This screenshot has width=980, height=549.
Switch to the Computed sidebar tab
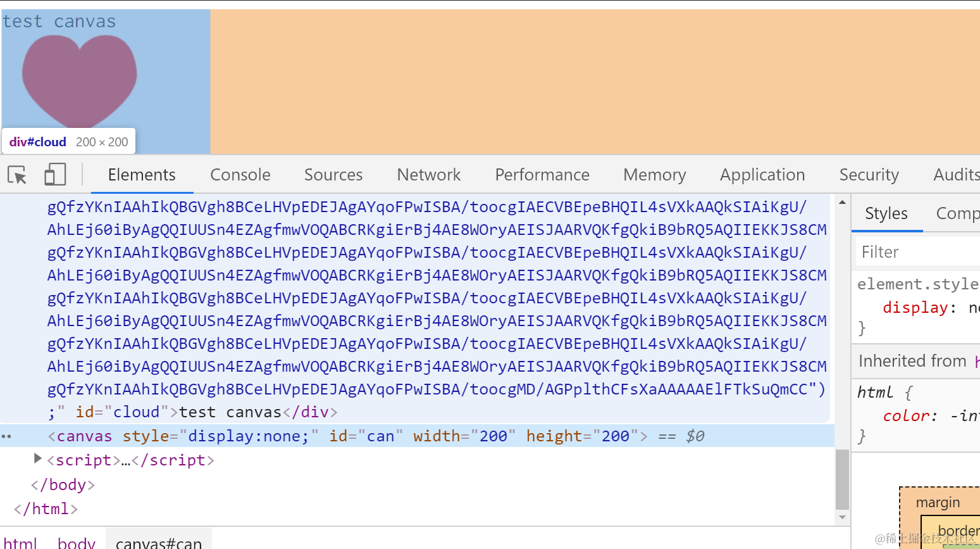click(x=958, y=213)
